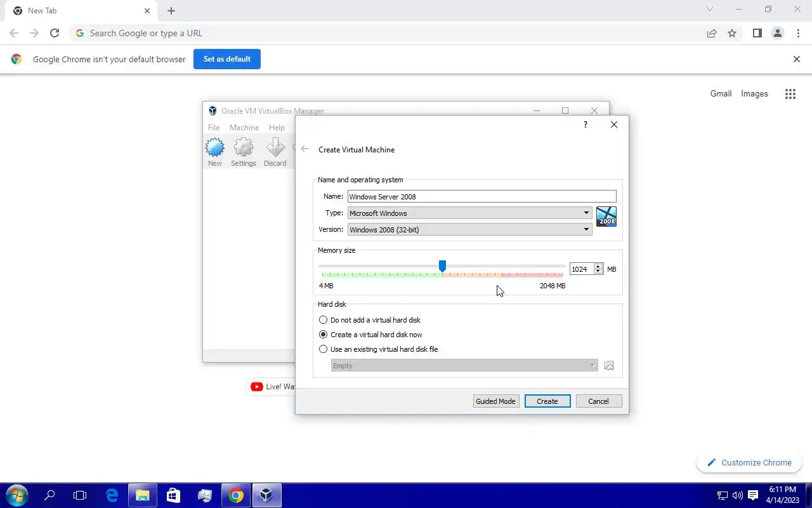The image size is (812, 508).
Task: Select Do not add a virtual hard disk
Action: tap(370, 320)
